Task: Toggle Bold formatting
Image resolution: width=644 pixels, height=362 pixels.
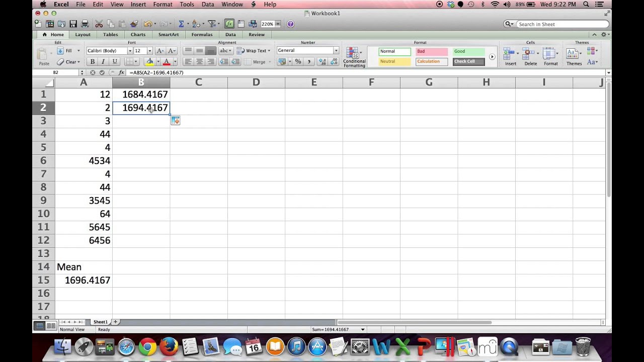Action: pyautogui.click(x=92, y=62)
